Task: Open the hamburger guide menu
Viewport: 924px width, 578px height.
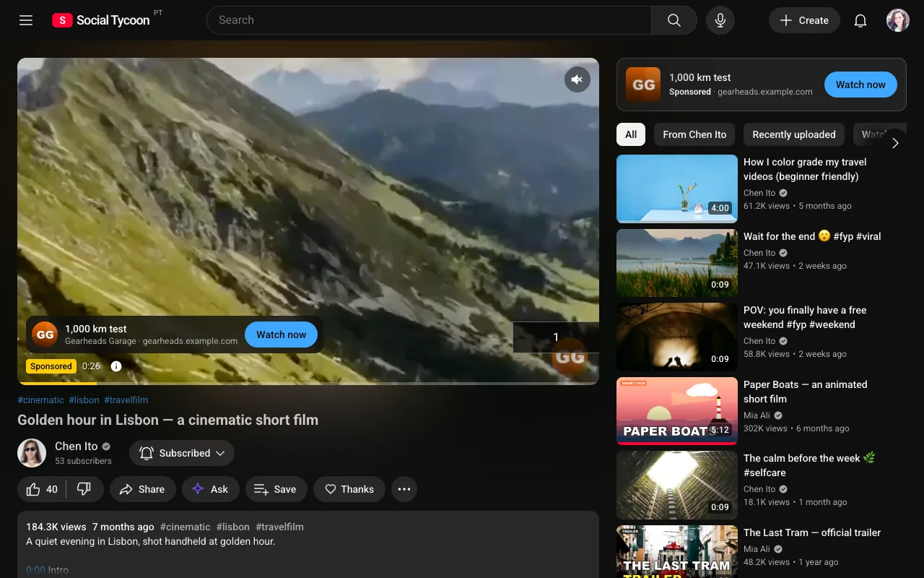Action: click(26, 20)
